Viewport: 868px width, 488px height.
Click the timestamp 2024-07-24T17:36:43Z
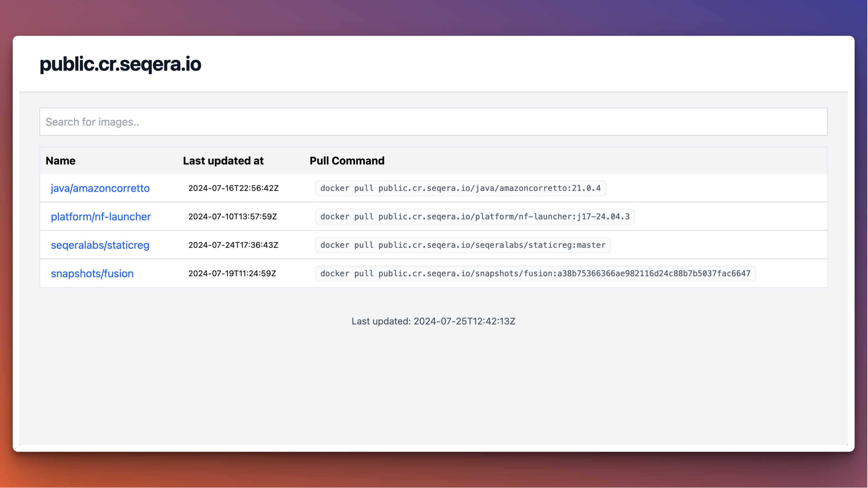coord(233,245)
